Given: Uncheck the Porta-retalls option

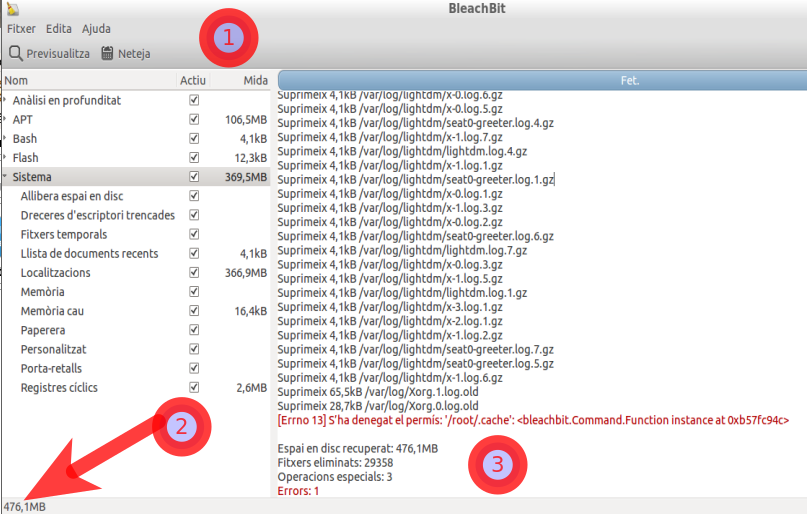Looking at the screenshot, I should coord(194,368).
